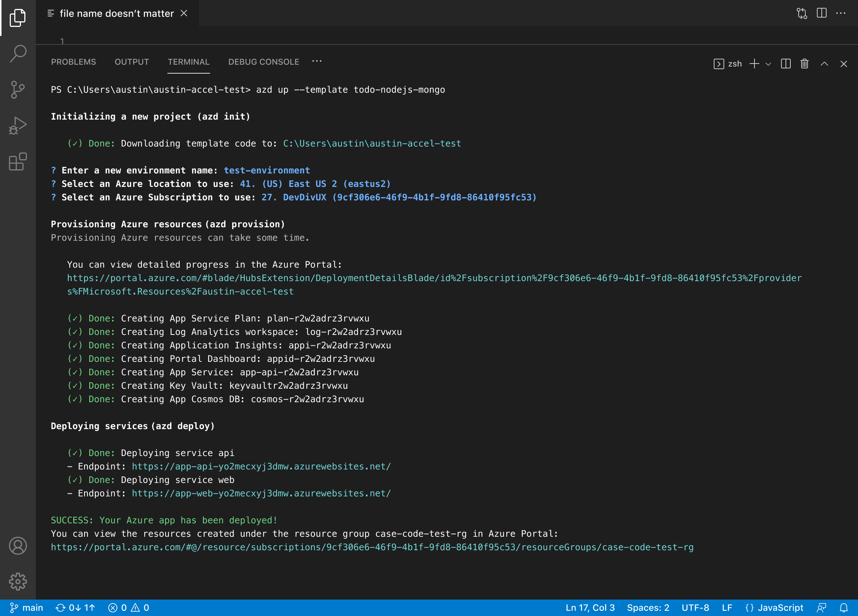Select the main branch in the status bar

click(x=27, y=608)
